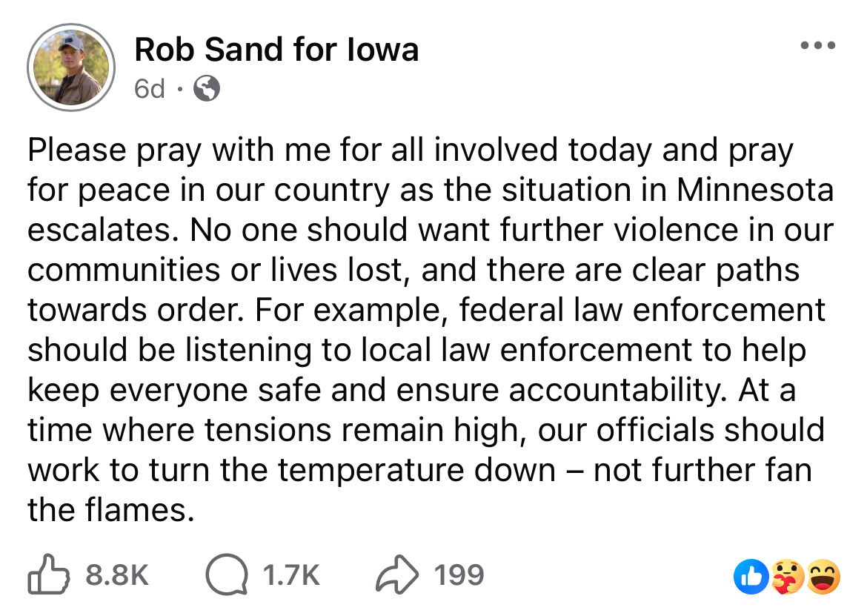View the 199 shares count

tap(459, 575)
